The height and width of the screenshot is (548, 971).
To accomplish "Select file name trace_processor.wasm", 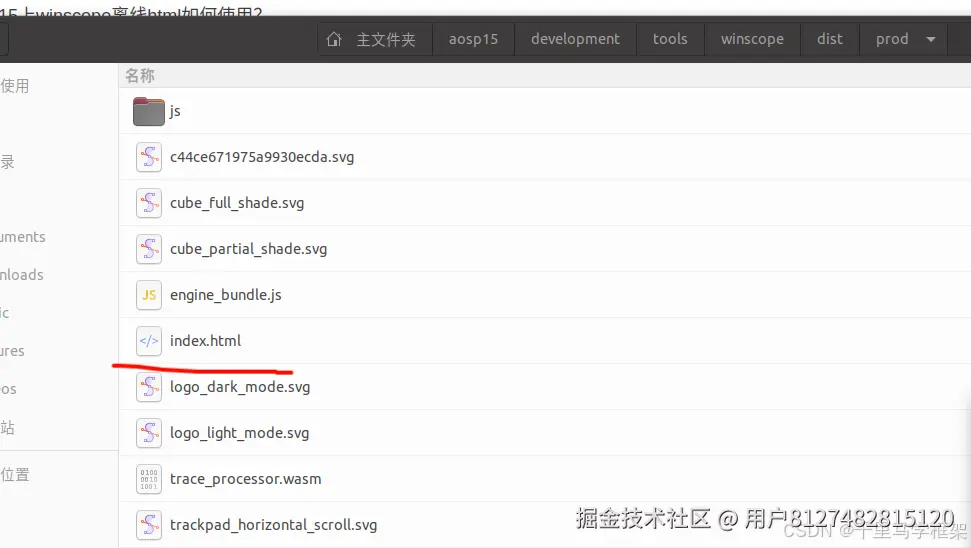I will [x=245, y=479].
